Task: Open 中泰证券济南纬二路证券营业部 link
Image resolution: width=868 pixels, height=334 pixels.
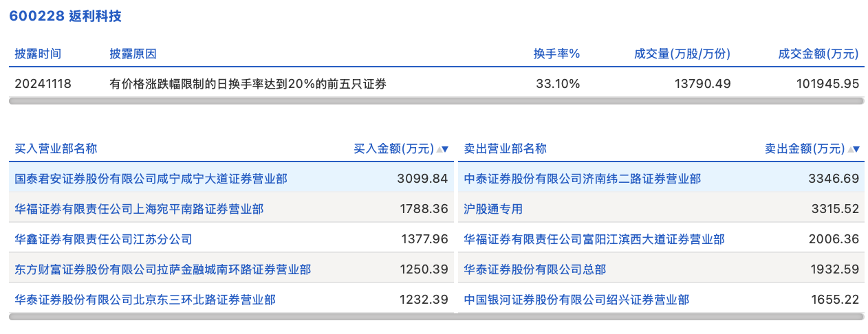Action: tap(583, 179)
